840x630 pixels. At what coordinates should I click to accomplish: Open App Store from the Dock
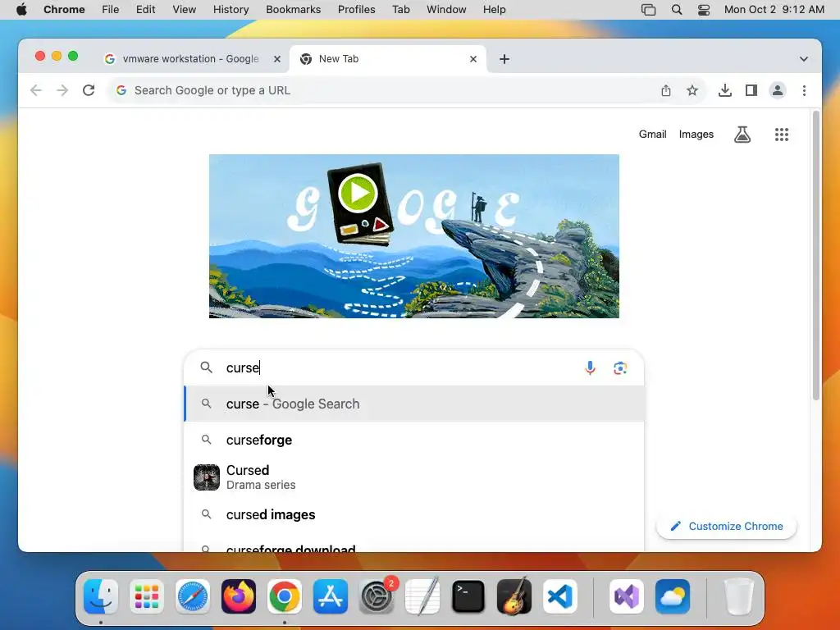331,596
